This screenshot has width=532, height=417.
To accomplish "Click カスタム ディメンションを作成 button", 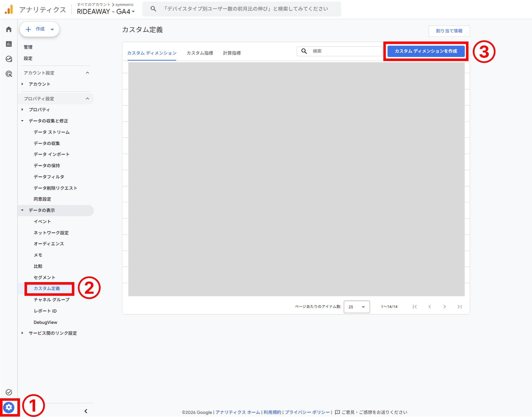I will coord(426,51).
